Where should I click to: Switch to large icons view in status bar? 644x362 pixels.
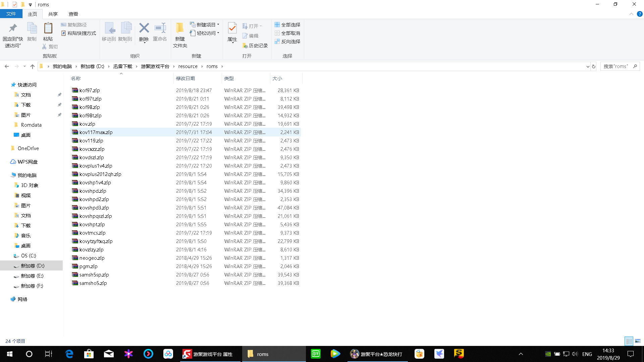(638, 341)
